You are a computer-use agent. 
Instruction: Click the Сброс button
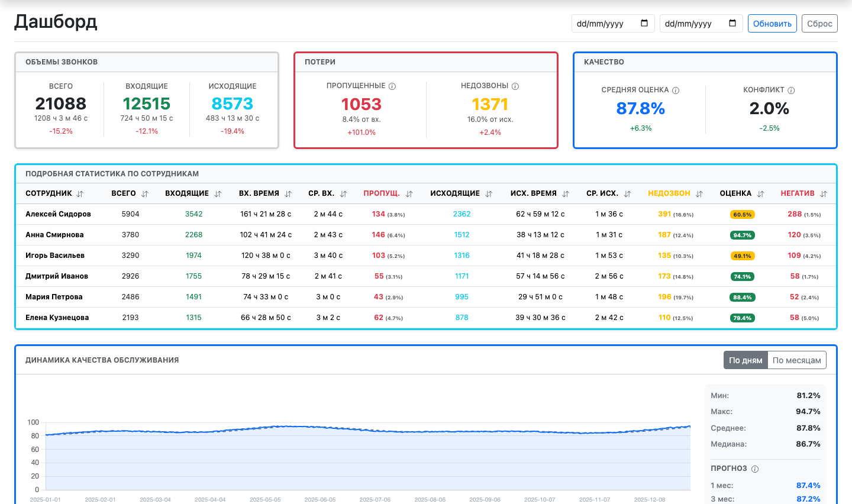(819, 24)
